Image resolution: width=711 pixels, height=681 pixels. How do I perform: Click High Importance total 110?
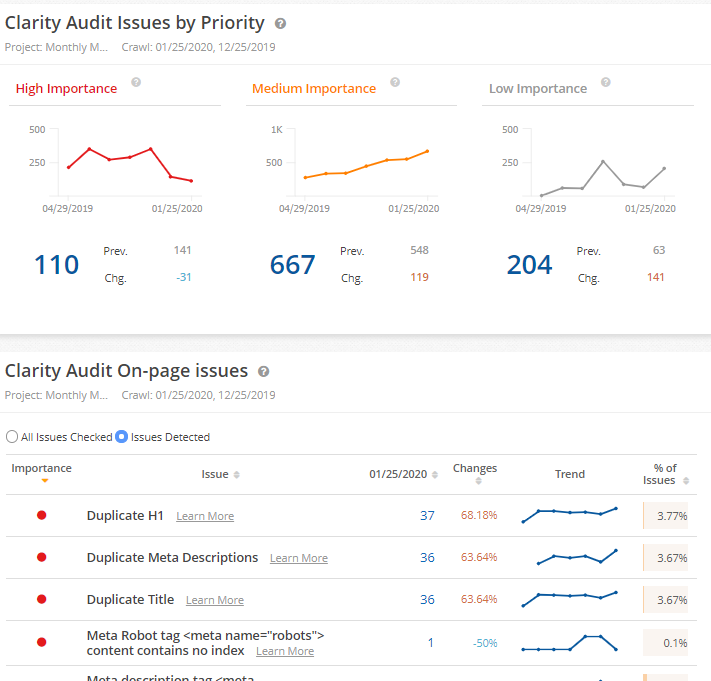(57, 265)
